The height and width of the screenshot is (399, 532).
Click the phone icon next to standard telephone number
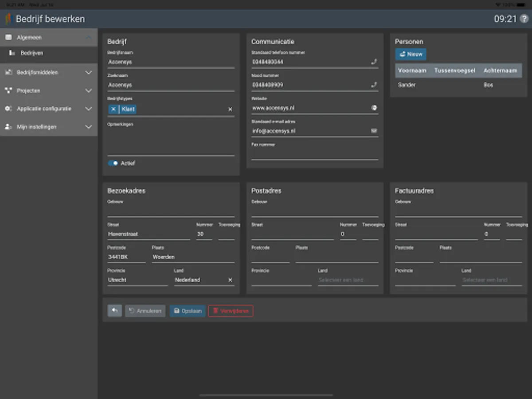coord(374,62)
